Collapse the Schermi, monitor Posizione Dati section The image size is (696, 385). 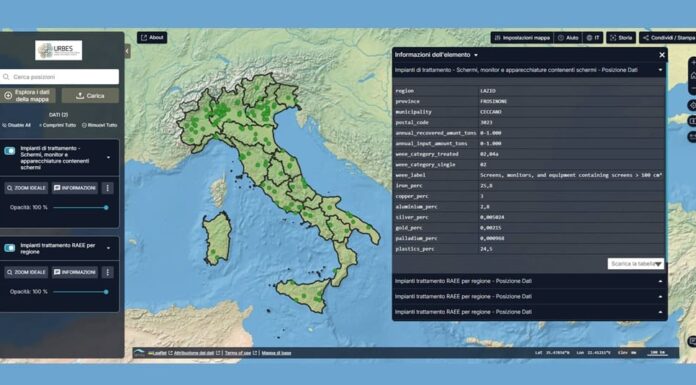pos(660,70)
